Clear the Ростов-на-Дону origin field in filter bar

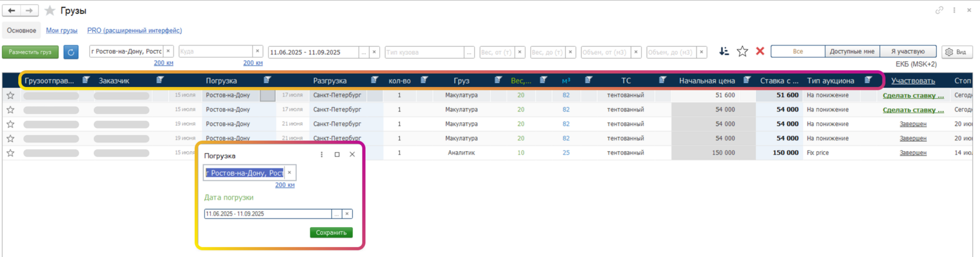point(168,51)
